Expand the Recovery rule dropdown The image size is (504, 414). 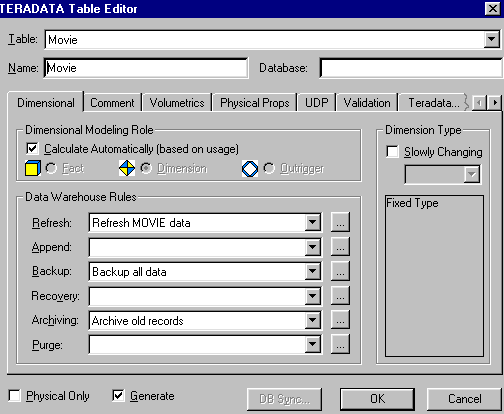tap(313, 296)
